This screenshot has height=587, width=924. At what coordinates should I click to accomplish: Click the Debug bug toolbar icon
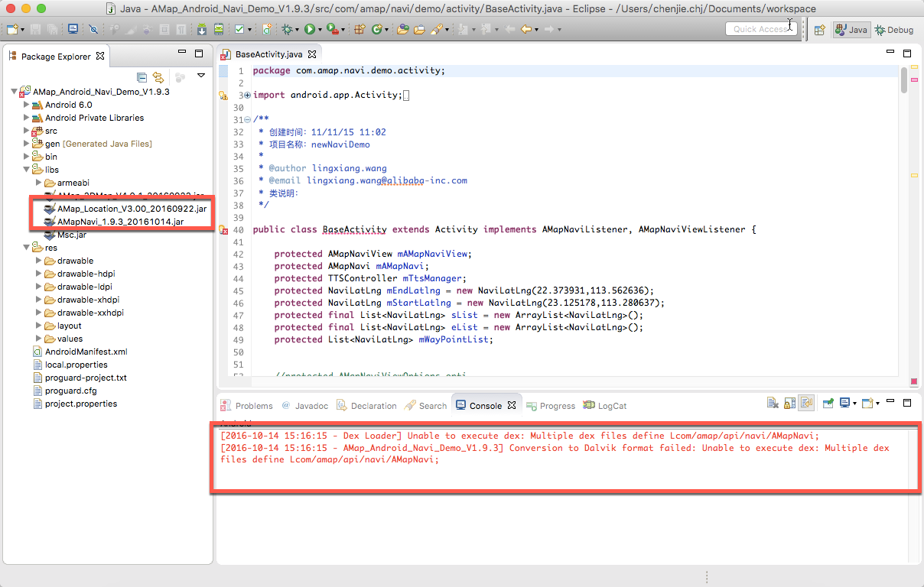288,29
